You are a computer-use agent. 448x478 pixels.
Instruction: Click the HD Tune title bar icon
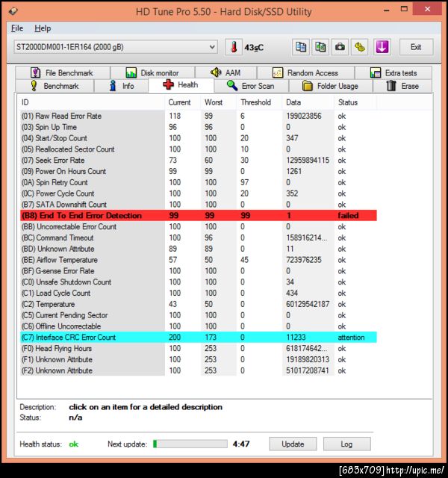point(13,12)
